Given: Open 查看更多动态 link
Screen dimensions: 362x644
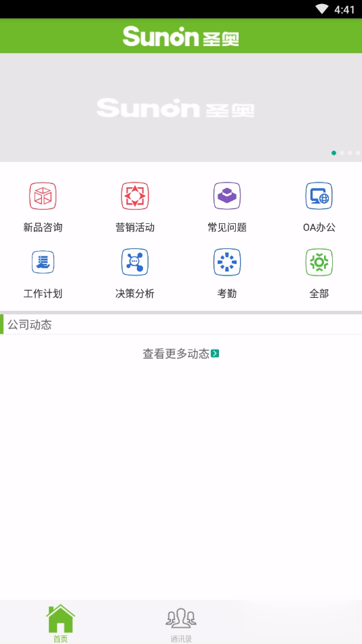Looking at the screenshot, I should (x=180, y=354).
